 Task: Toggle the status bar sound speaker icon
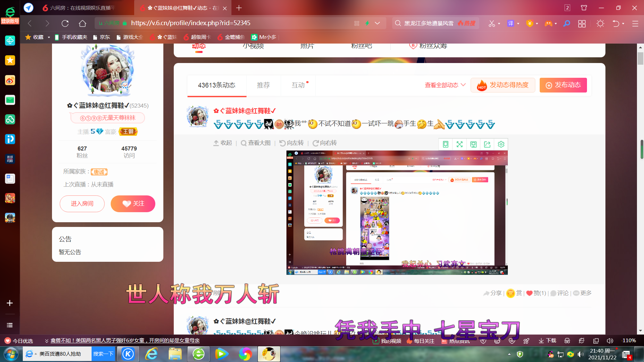(610, 341)
